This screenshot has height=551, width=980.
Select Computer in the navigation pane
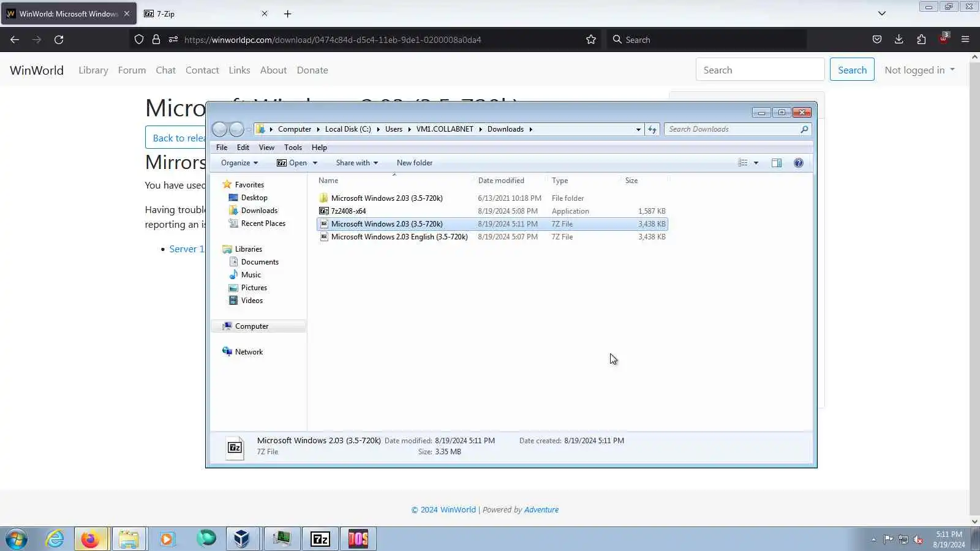pyautogui.click(x=252, y=326)
